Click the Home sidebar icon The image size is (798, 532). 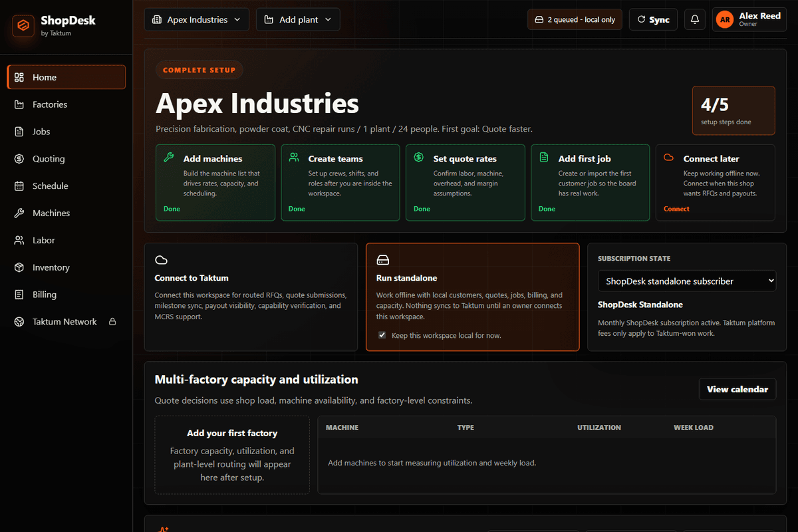pyautogui.click(x=19, y=77)
